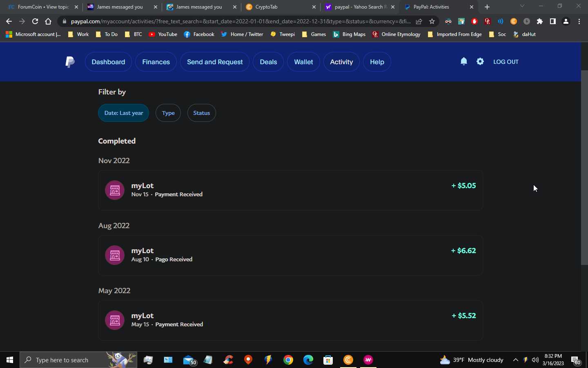Open the settings gear in PayPal header
Viewport: 588px width, 368px height.
480,61
